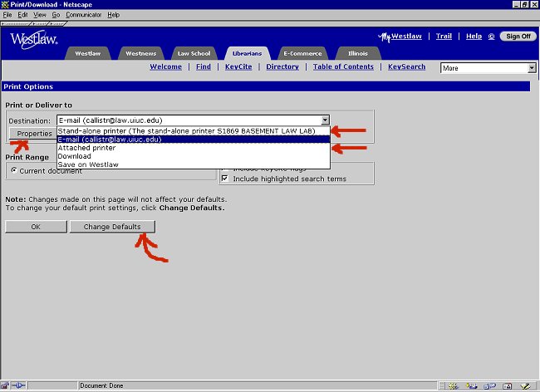
Task: Click the component bar grip handle
Action: coord(442,386)
